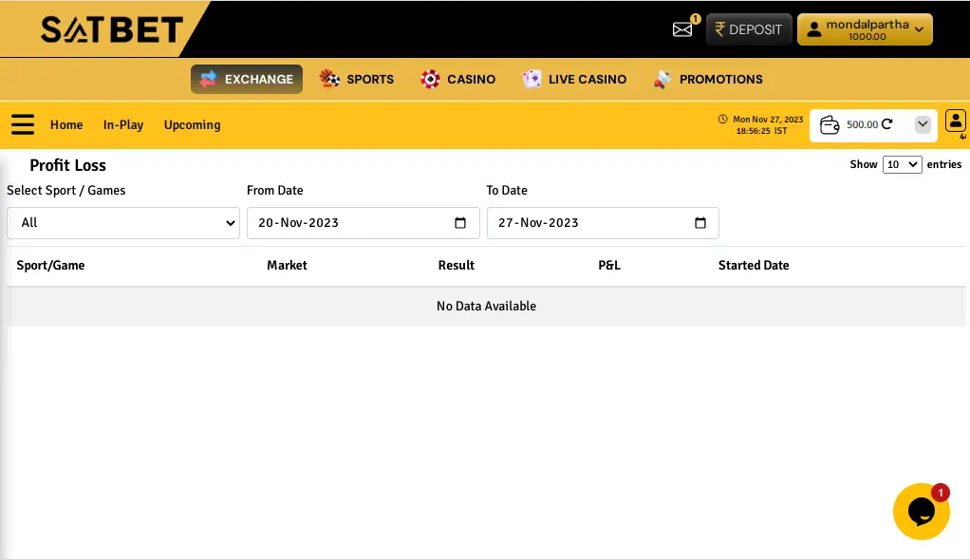Viewport: 970px width, 560px height.
Task: Open the From Date calendar picker
Action: click(460, 223)
